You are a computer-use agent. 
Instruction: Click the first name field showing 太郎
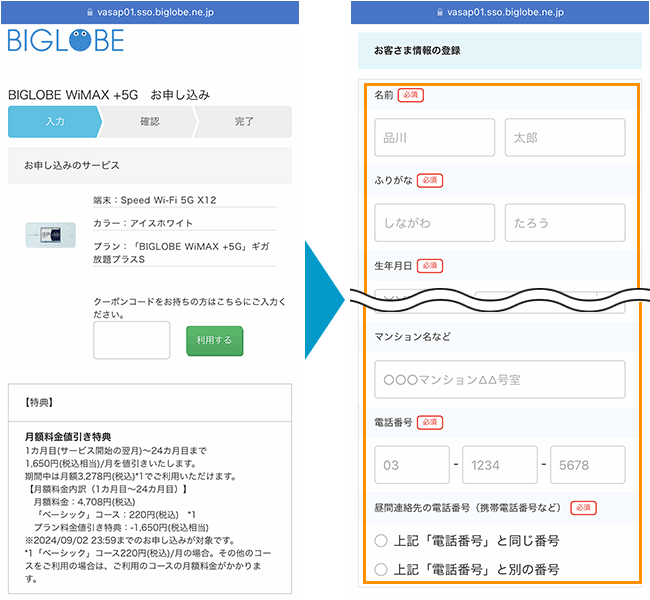point(565,137)
